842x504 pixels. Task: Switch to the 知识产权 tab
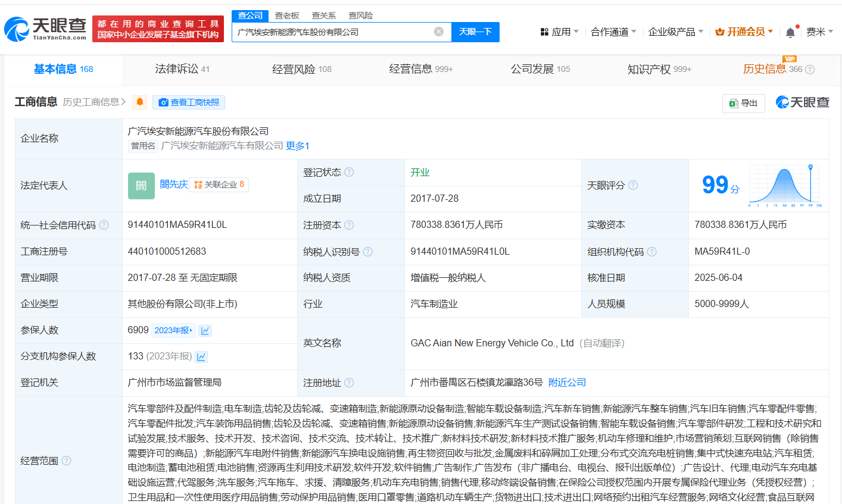tap(659, 70)
